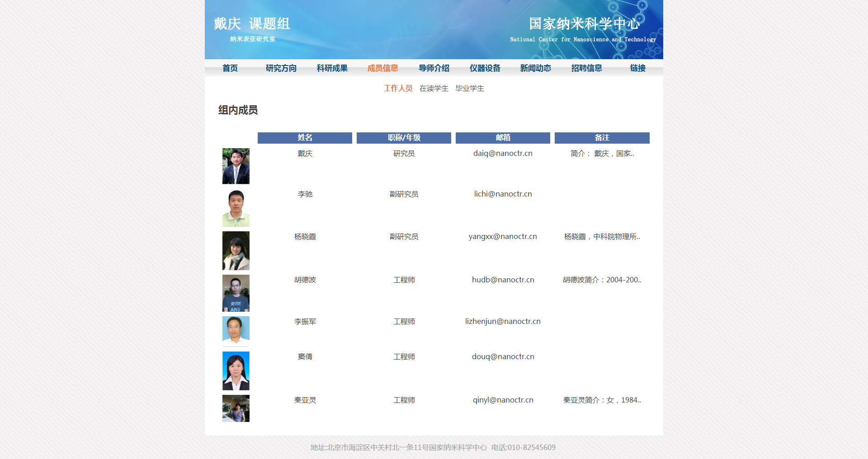Viewport: 868px width, 459px height.
Task: Click the name 秦亚灵 in table
Action: pos(305,400)
